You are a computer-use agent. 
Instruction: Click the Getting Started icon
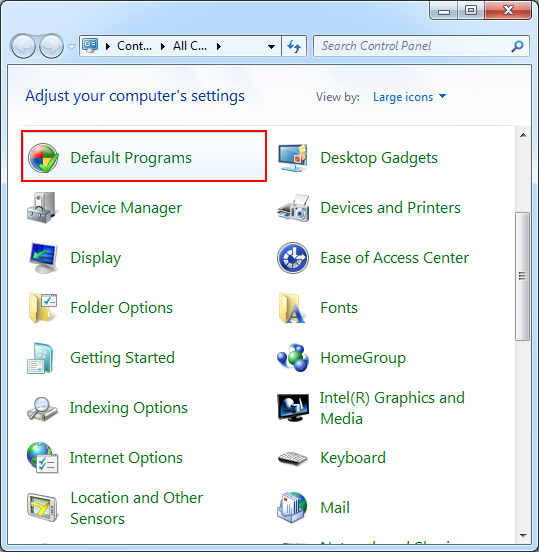tap(40, 358)
